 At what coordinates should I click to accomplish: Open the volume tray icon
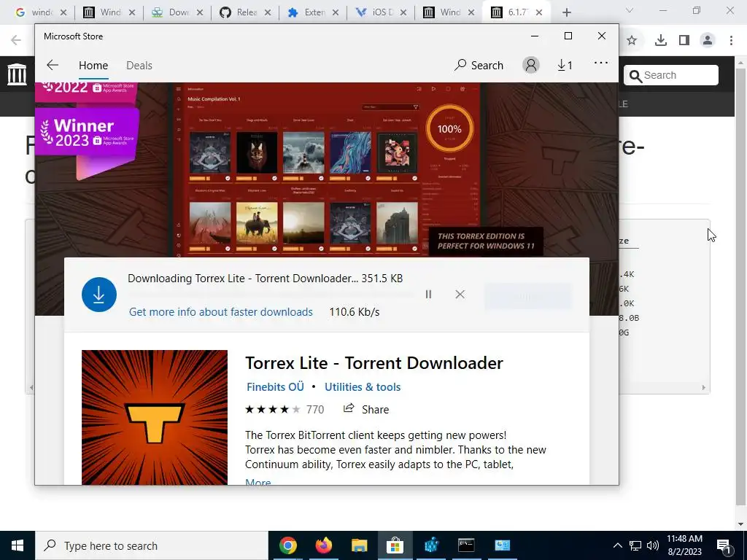click(x=653, y=545)
